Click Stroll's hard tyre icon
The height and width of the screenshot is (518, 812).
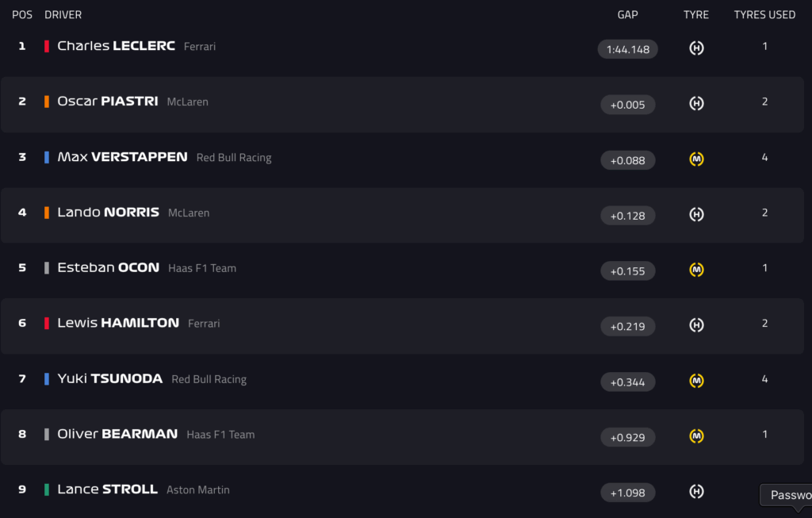point(696,492)
